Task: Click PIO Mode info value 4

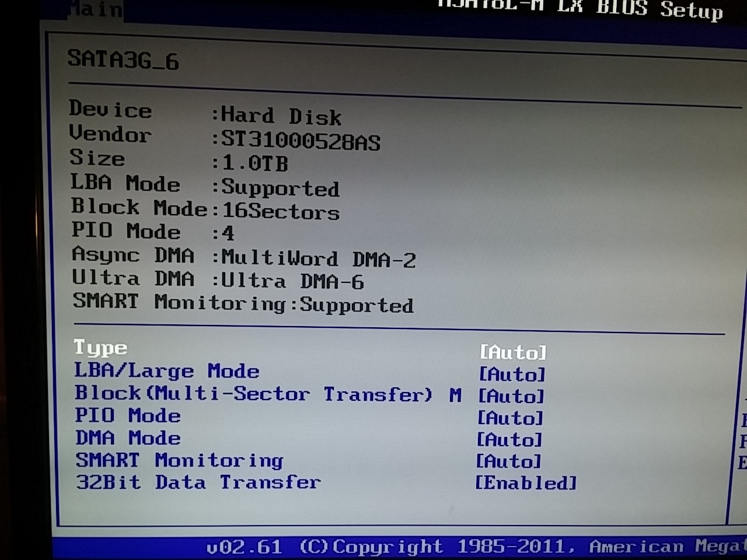Action: [228, 233]
